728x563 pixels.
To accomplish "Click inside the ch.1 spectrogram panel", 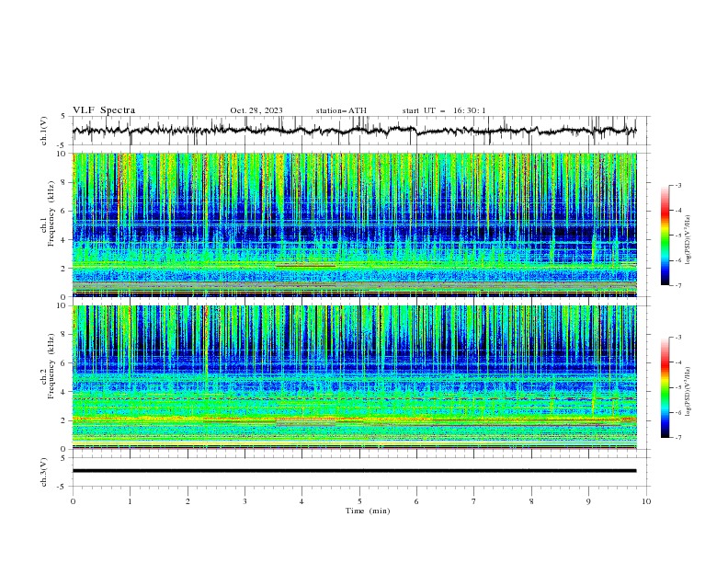I will coord(354,224).
